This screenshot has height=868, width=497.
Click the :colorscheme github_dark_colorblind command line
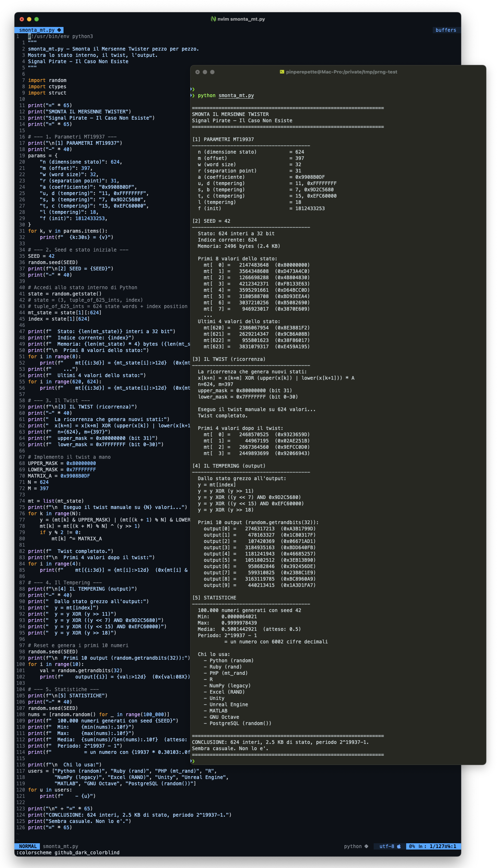click(x=68, y=852)
